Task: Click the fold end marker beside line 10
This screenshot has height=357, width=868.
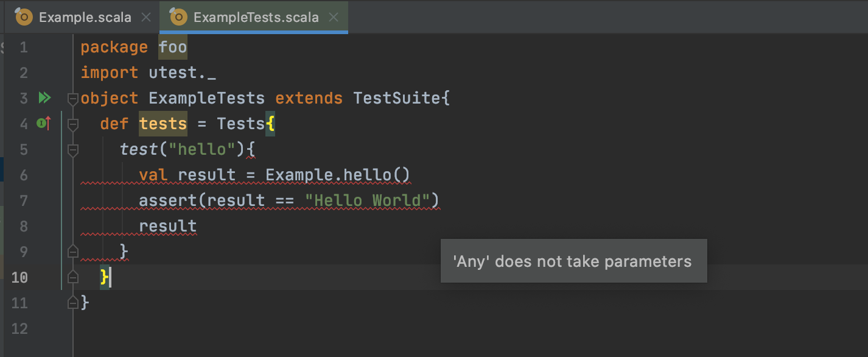Action: pos(72,277)
